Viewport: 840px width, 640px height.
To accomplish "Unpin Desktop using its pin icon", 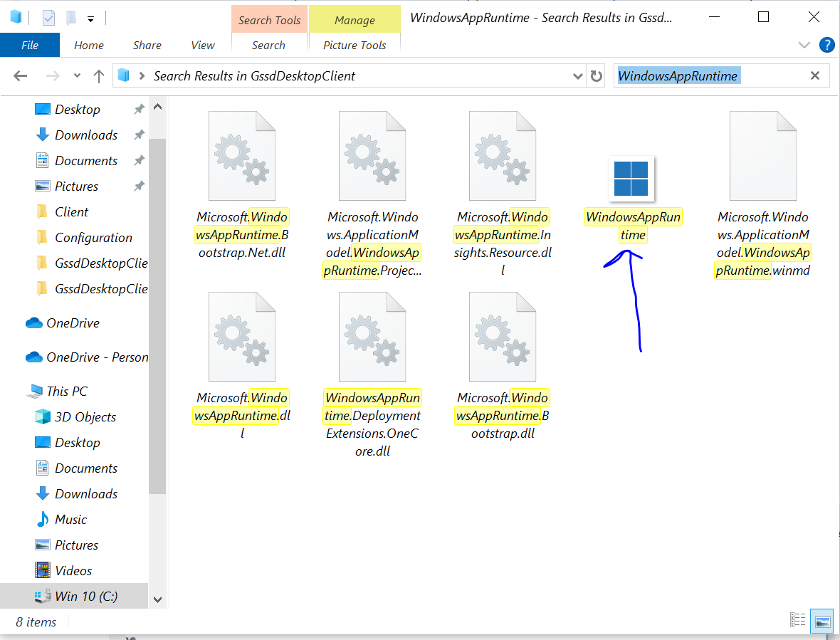I will [140, 109].
